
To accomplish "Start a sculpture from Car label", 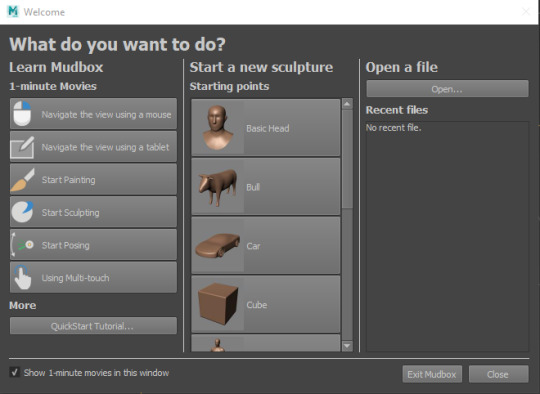I will pos(253,246).
